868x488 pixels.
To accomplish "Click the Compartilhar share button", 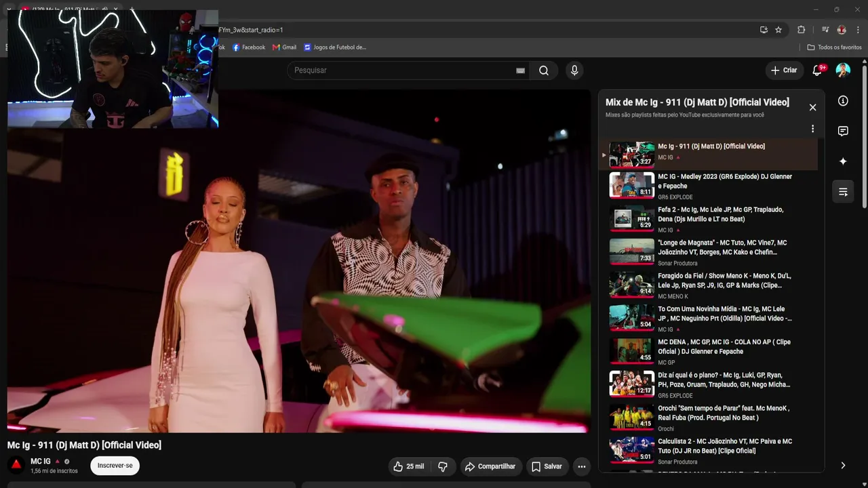I will (490, 466).
